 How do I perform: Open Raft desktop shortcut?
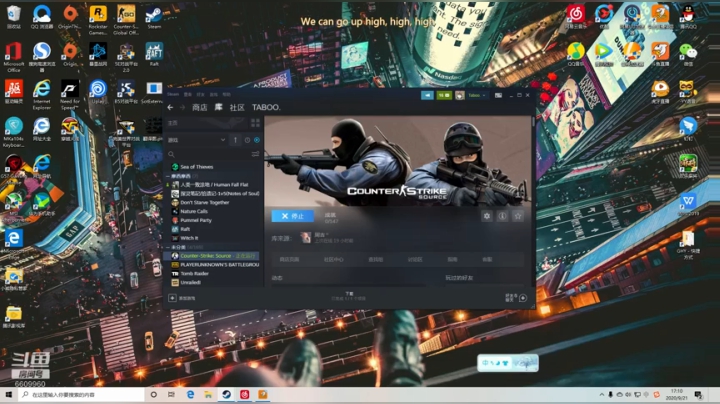click(x=154, y=54)
